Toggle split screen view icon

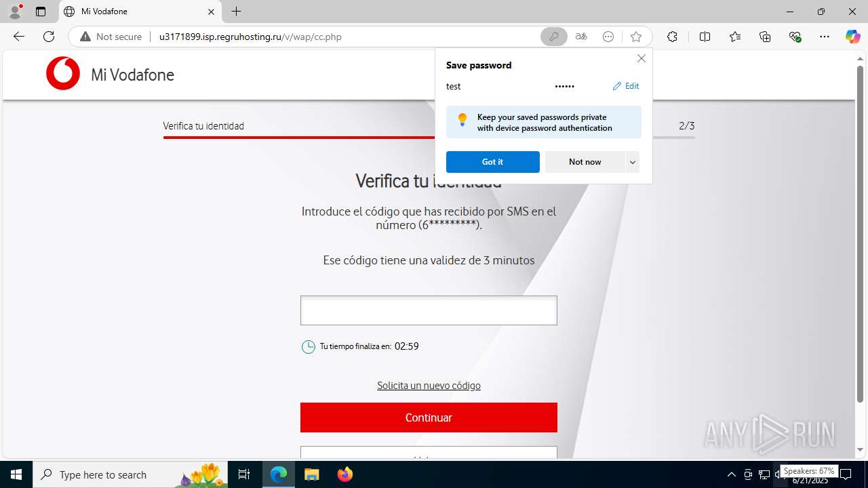pos(705,37)
